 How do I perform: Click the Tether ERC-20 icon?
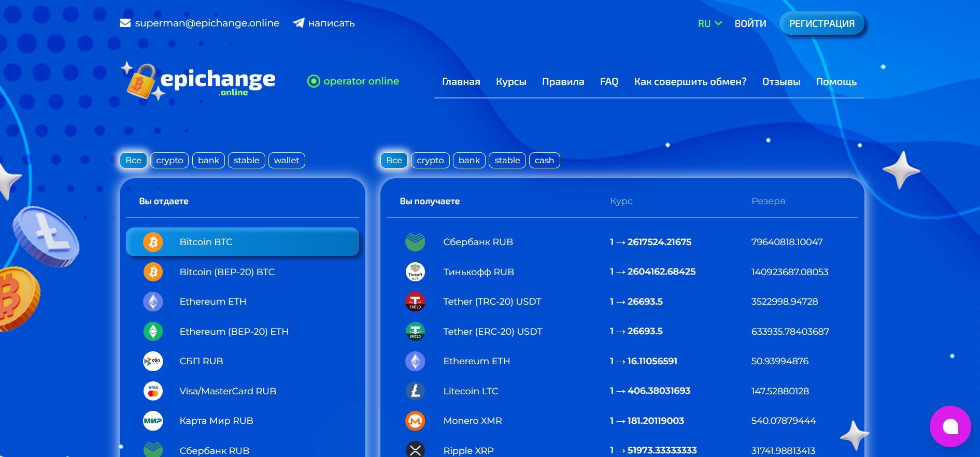click(x=415, y=332)
